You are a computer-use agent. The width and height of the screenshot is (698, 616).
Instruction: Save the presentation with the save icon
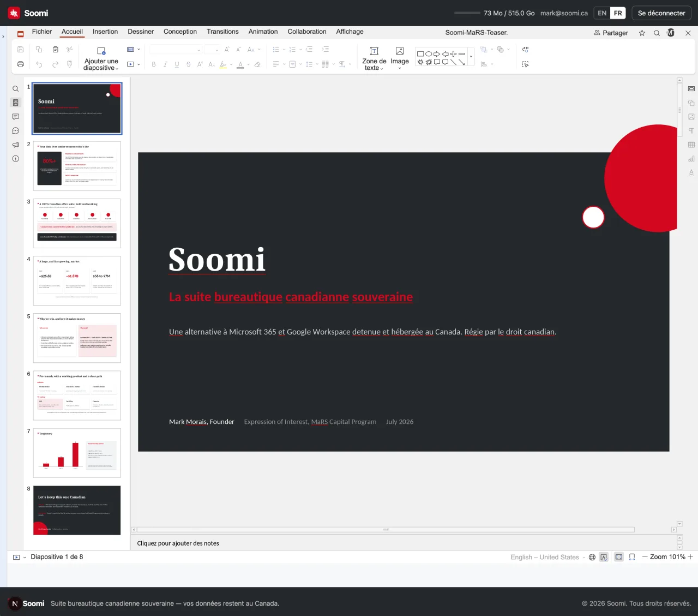(x=21, y=49)
